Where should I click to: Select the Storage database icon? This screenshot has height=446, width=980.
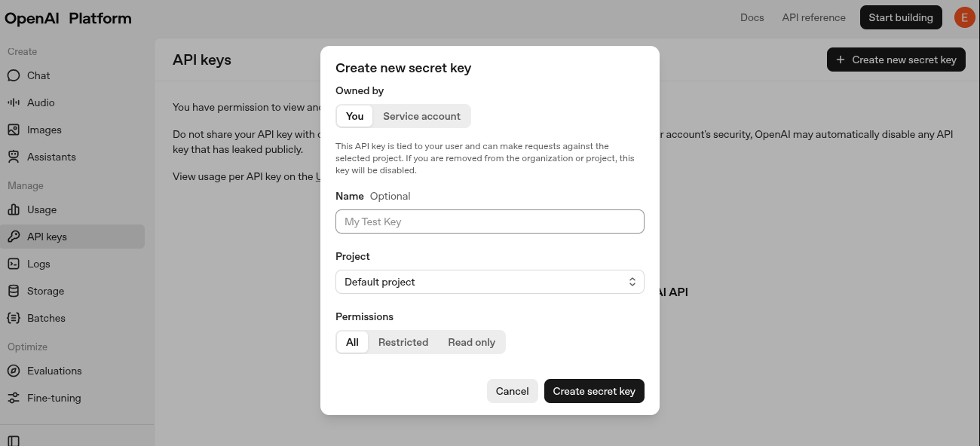(14, 291)
